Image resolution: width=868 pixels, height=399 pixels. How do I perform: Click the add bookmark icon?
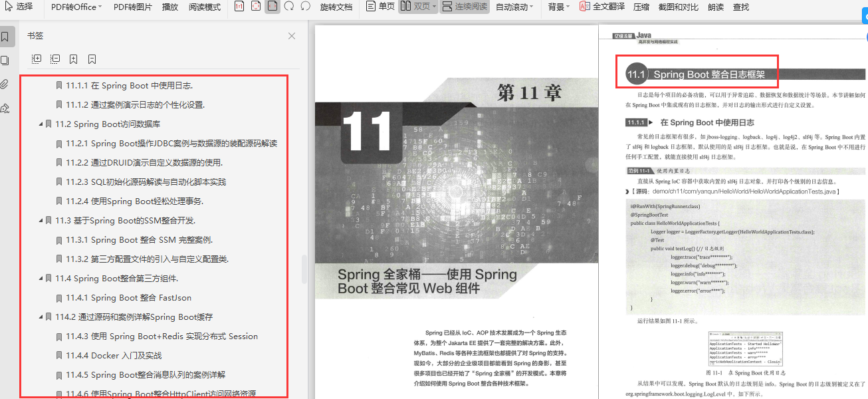[74, 59]
